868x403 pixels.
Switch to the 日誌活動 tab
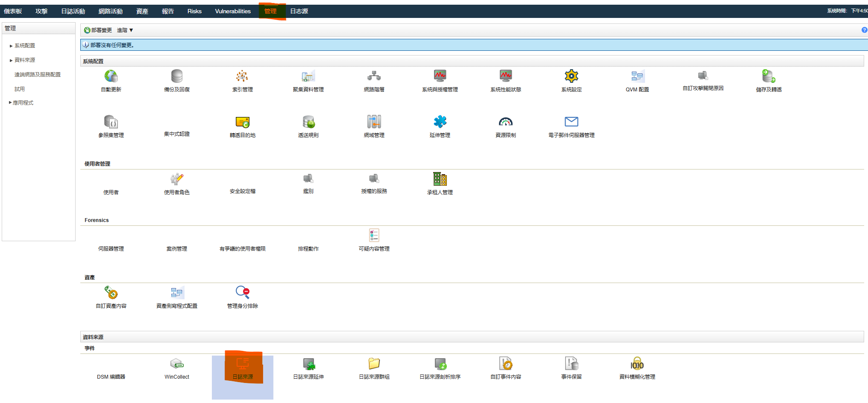73,11
